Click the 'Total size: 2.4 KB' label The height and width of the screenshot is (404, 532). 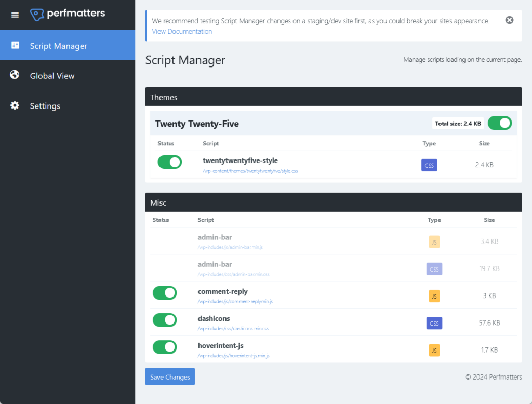click(458, 124)
